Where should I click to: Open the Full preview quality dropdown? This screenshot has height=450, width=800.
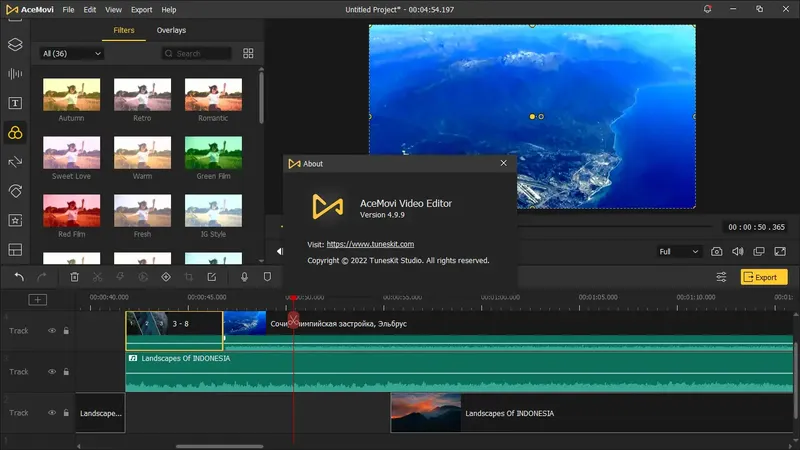[x=678, y=252]
